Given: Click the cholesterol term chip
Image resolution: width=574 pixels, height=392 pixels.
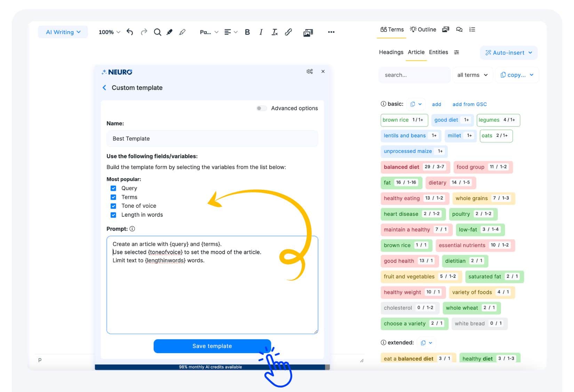Looking at the screenshot, I should point(410,308).
